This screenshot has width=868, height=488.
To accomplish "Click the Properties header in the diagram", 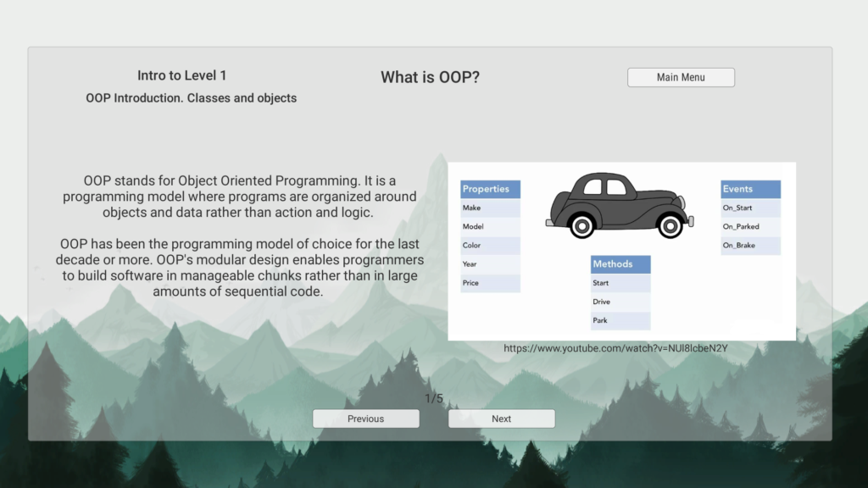I will click(x=490, y=189).
